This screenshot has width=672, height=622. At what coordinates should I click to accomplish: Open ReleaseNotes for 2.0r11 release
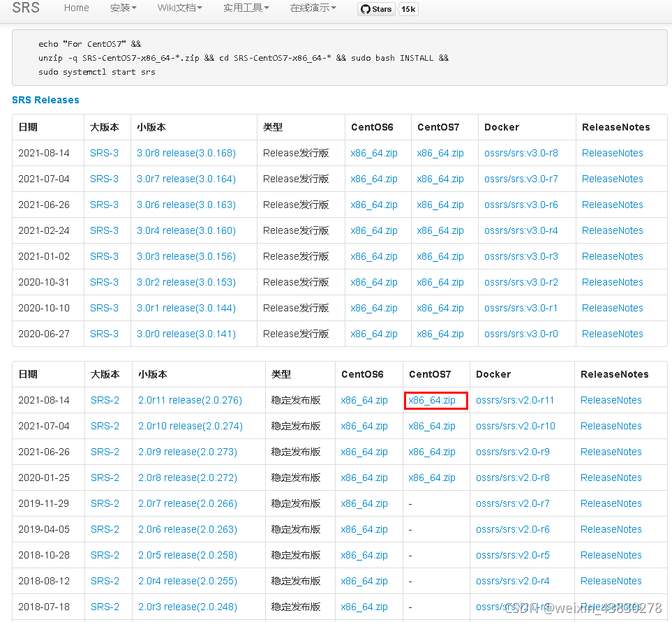coord(611,401)
